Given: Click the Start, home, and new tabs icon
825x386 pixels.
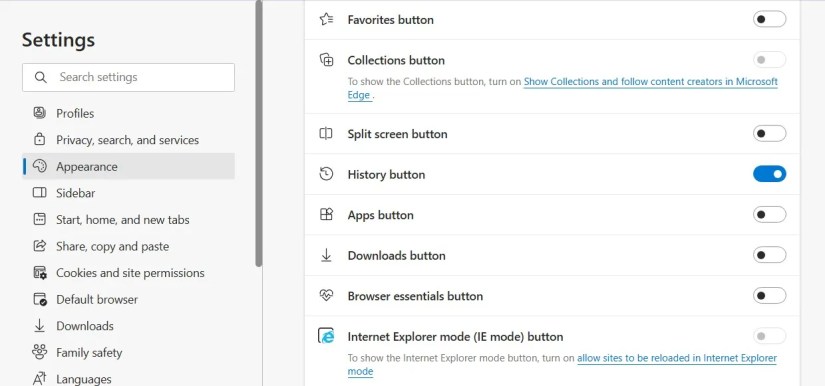Looking at the screenshot, I should (x=39, y=219).
